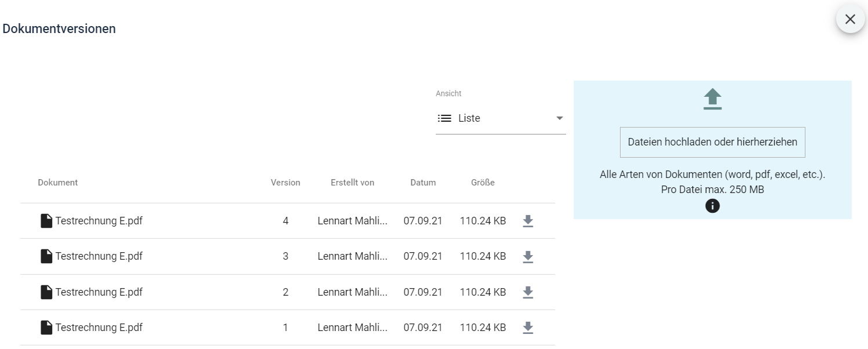
Task: Click the file icon of version 1
Action: pyautogui.click(x=46, y=328)
